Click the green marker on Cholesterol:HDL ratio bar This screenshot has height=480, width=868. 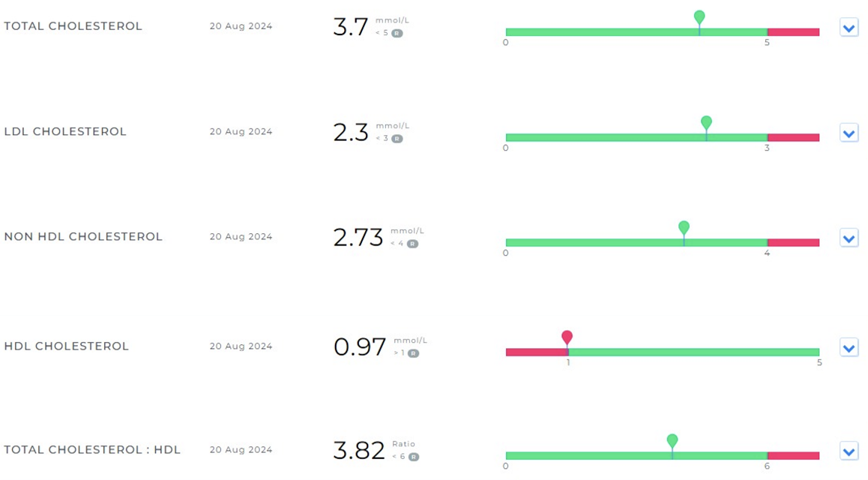point(672,440)
